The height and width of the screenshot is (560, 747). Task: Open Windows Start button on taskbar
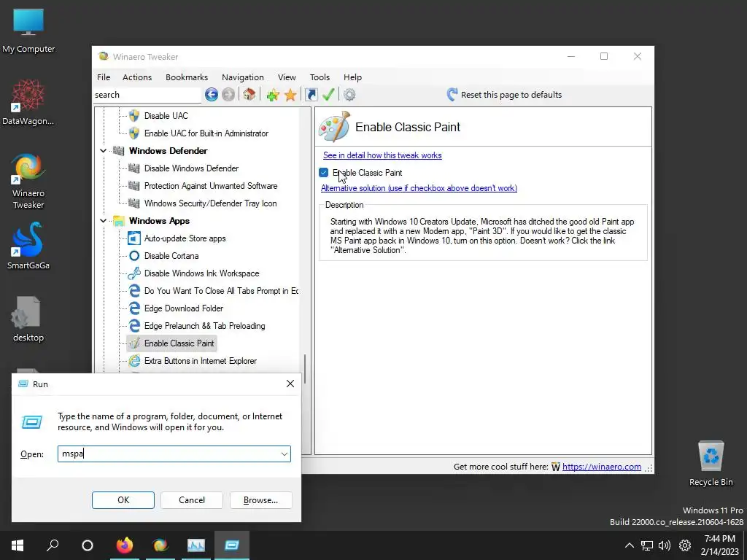(18, 545)
